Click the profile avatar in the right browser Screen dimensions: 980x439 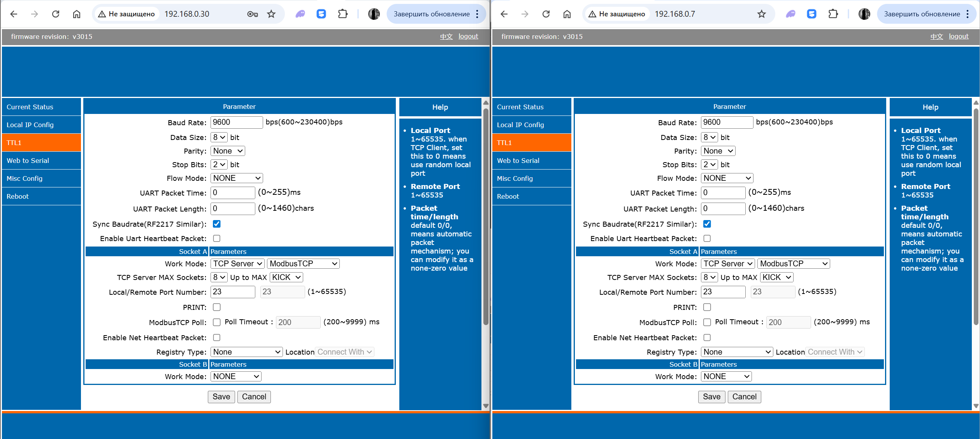[864, 14]
